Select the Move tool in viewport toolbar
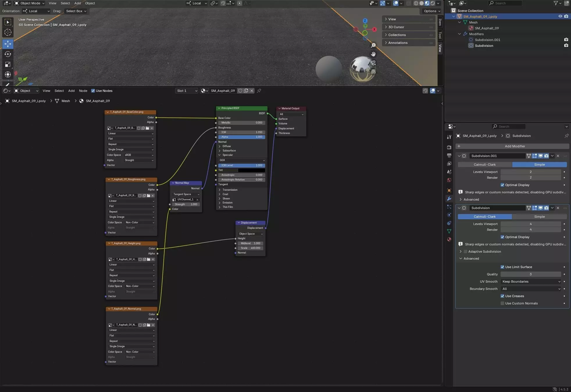 8,44
